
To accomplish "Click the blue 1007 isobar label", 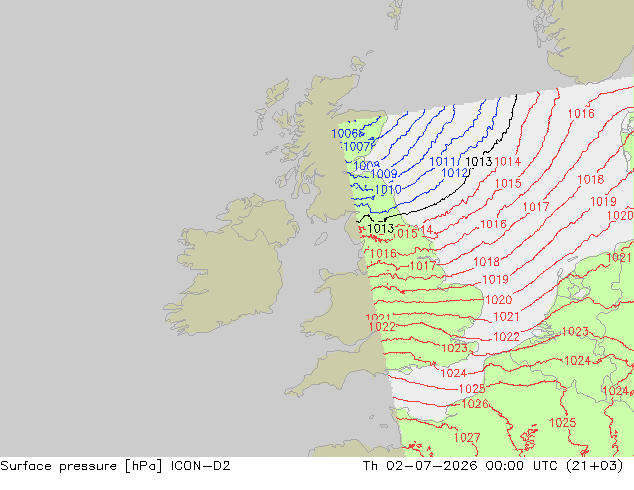I will point(357,146).
